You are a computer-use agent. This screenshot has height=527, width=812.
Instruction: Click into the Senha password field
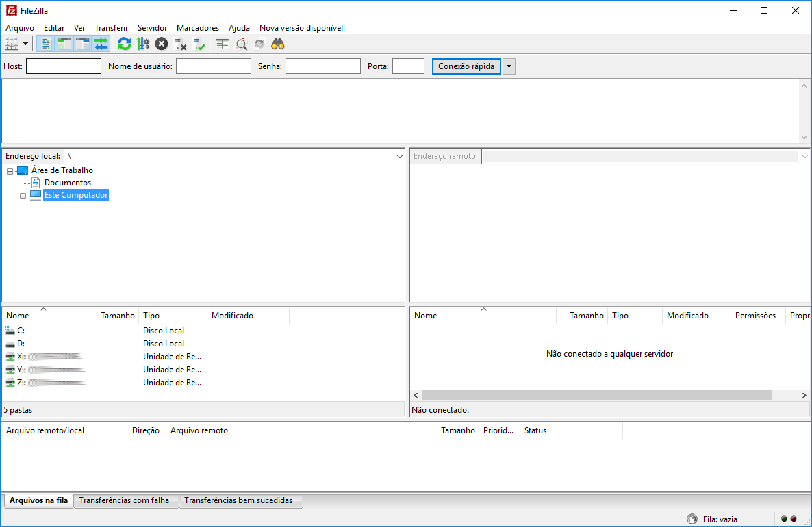coord(323,66)
